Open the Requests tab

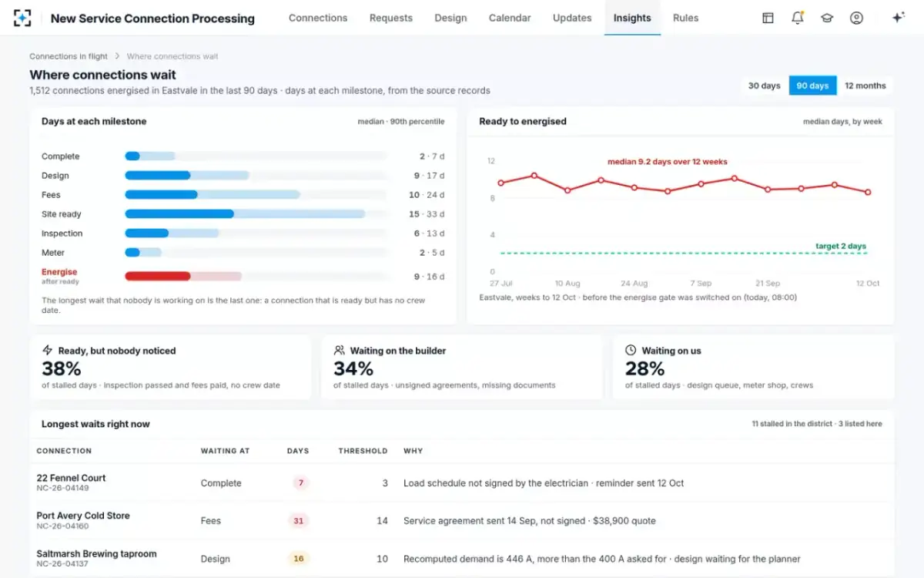point(391,18)
